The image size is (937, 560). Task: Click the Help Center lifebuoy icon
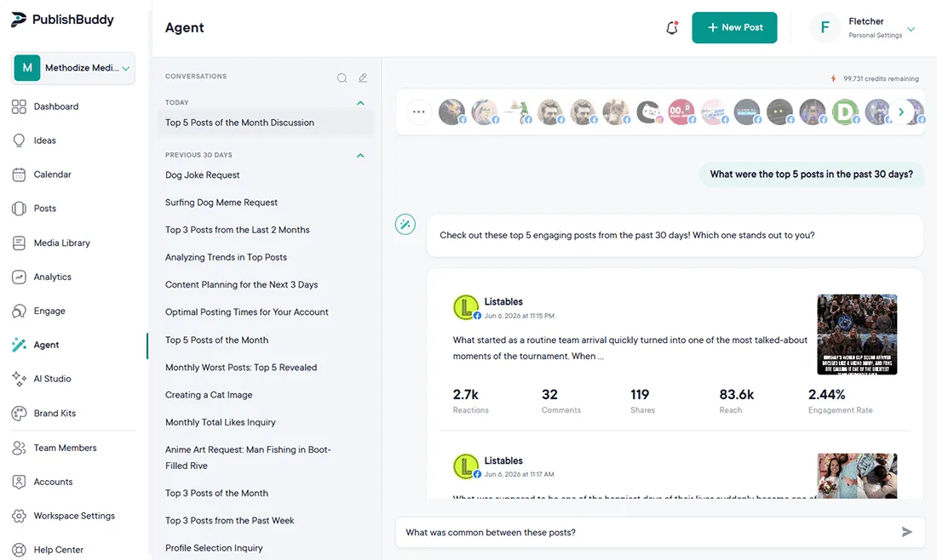tap(19, 550)
